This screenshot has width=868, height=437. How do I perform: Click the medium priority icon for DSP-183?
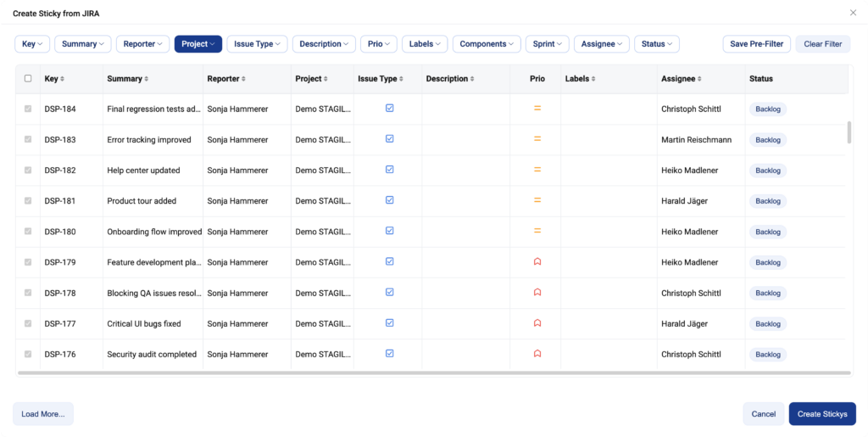537,139
